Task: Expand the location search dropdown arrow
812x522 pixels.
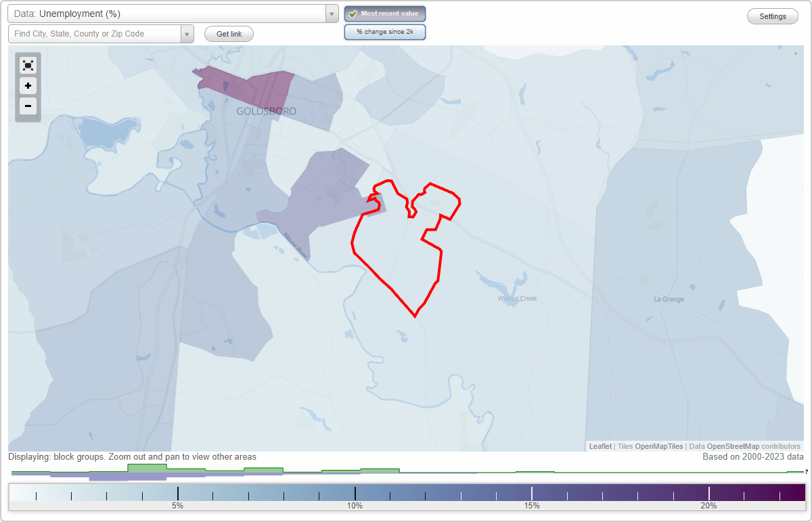Action: click(x=187, y=34)
